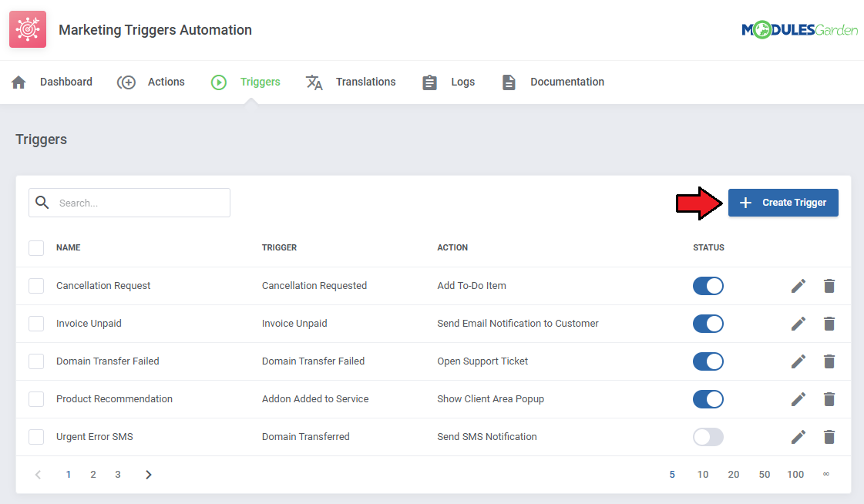Enable the Urgent Error SMS status toggle
Screen dimensions: 864x504
708,437
